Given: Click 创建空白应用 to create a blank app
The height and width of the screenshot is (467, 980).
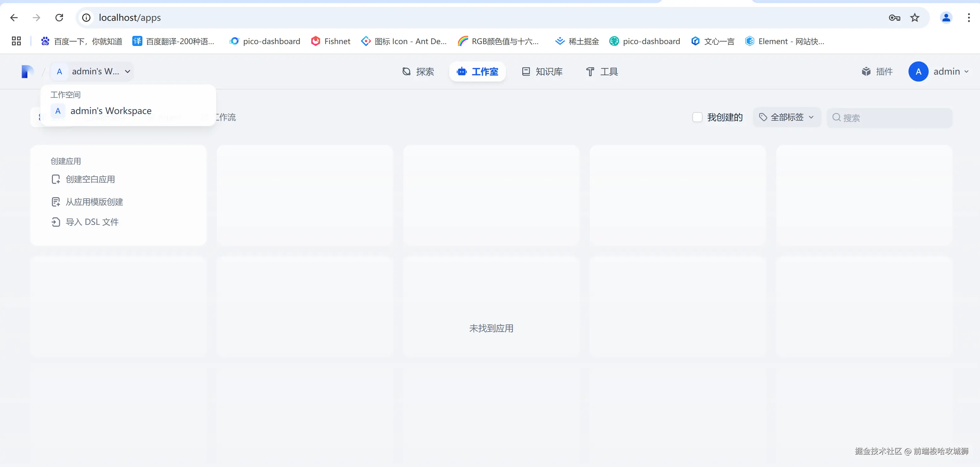Looking at the screenshot, I should point(90,179).
